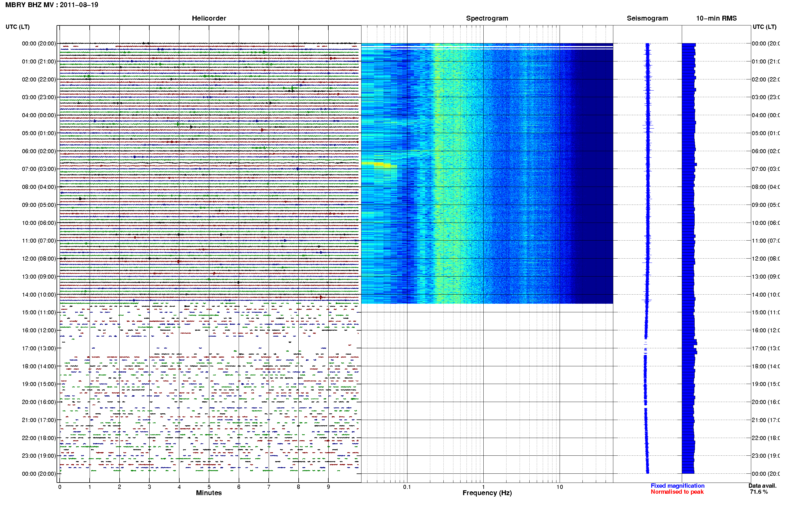Image resolution: width=812 pixels, height=508 pixels.
Task: Click left time label '22:00 (18:00)'
Action: pyautogui.click(x=39, y=438)
